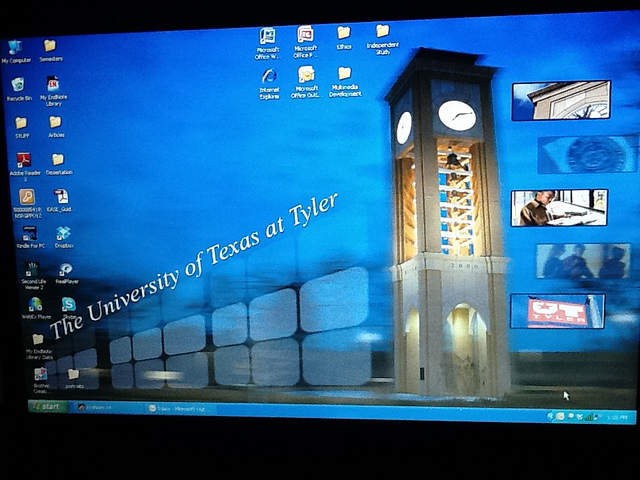Image resolution: width=640 pixels, height=480 pixels.
Task: Select the Dissertation folder
Action: click(59, 164)
